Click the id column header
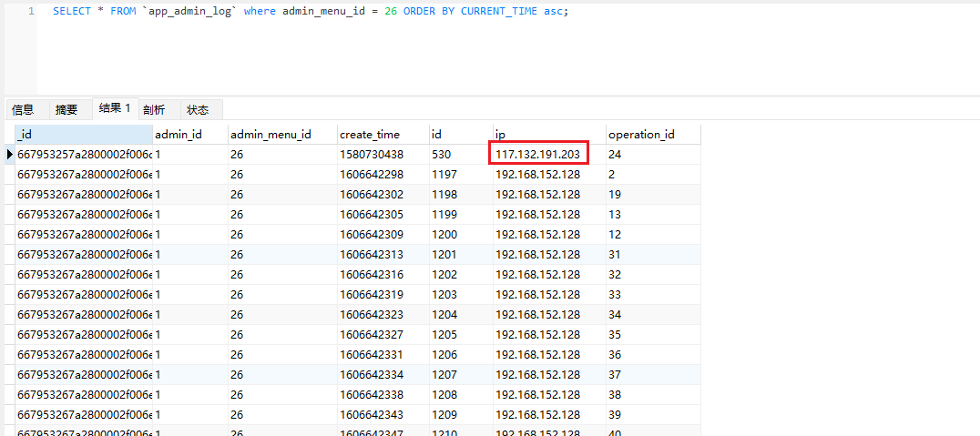 pyautogui.click(x=461, y=135)
